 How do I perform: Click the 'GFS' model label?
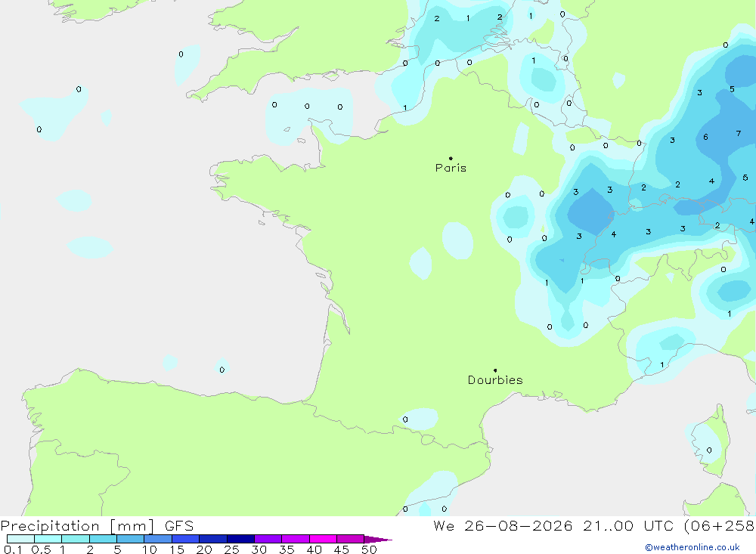coord(179,526)
